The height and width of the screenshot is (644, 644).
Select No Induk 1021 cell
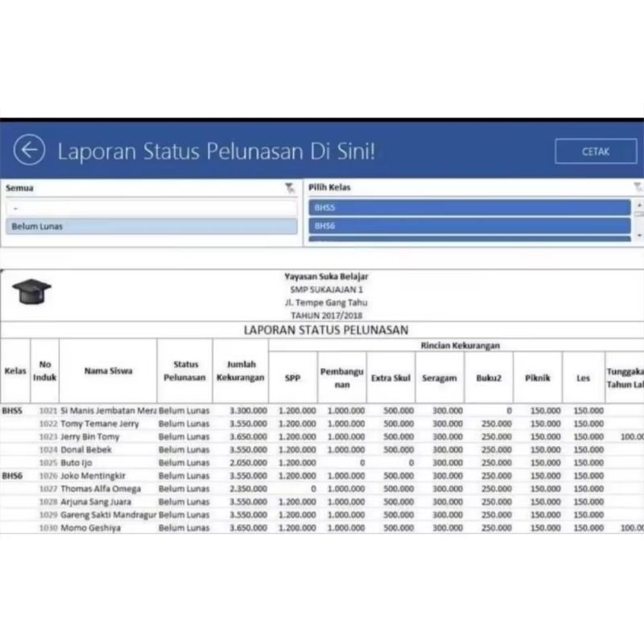pyautogui.click(x=48, y=411)
